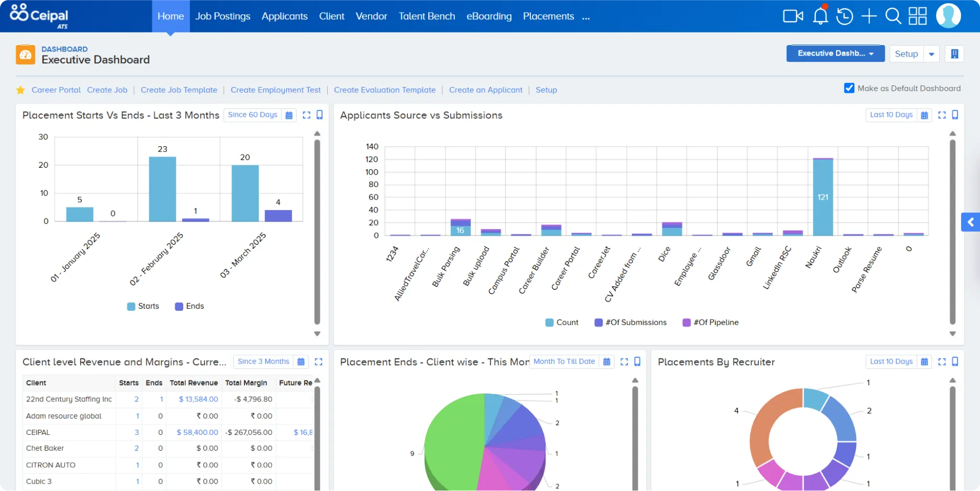Click mobile icon in Placements By Recruiter
This screenshot has width=980, height=491.
click(x=955, y=362)
